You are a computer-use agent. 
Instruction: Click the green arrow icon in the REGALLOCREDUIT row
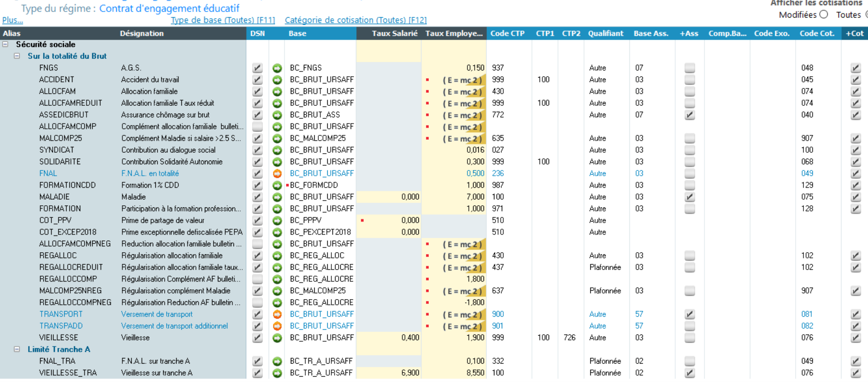tap(277, 267)
